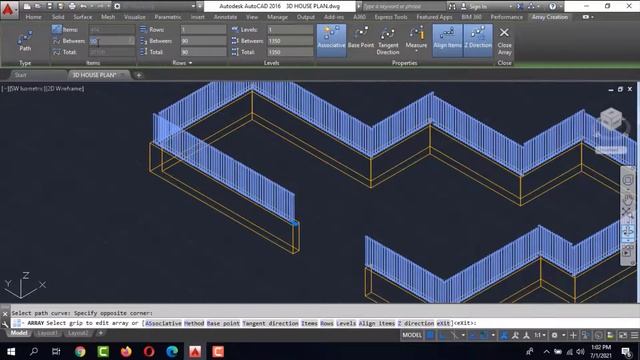Click the workspace switching gear in status bar
The image size is (640, 360).
click(554, 336)
